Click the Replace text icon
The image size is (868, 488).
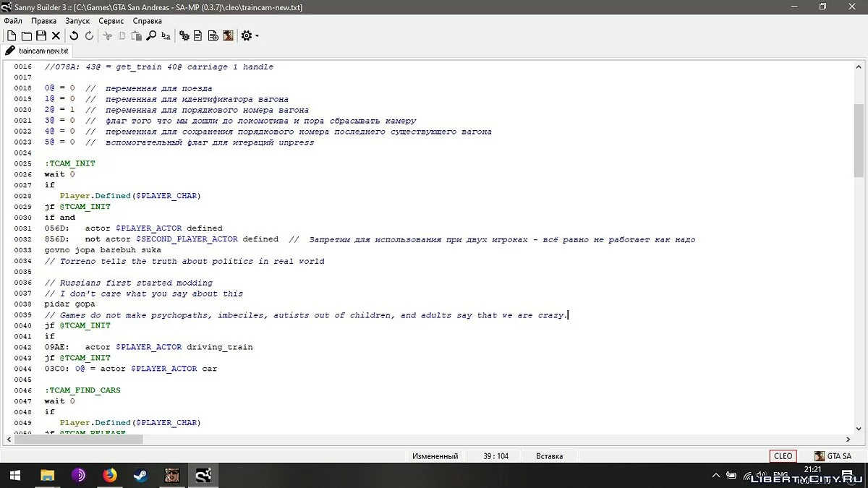tap(166, 35)
